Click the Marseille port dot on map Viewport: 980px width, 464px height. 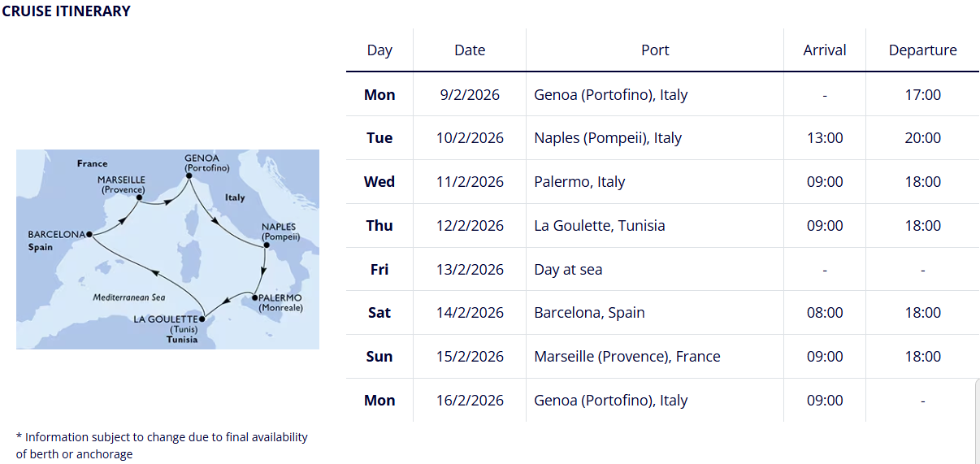(140, 197)
